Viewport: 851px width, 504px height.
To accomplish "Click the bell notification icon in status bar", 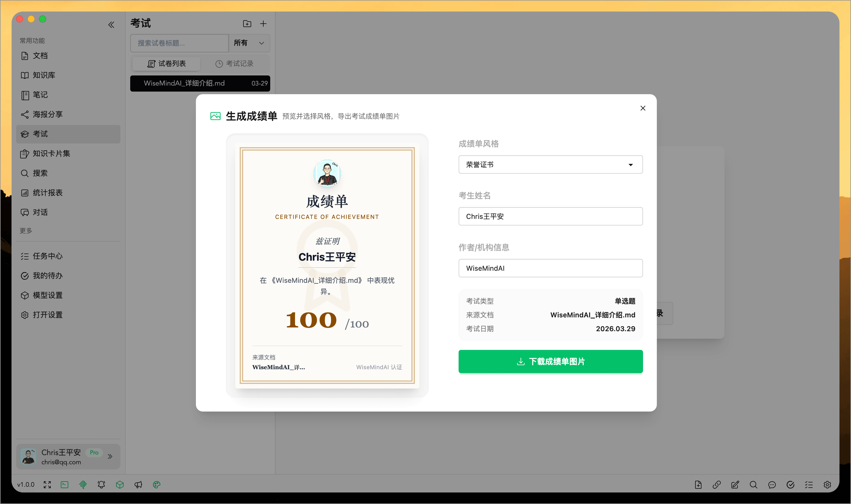I will tap(101, 485).
